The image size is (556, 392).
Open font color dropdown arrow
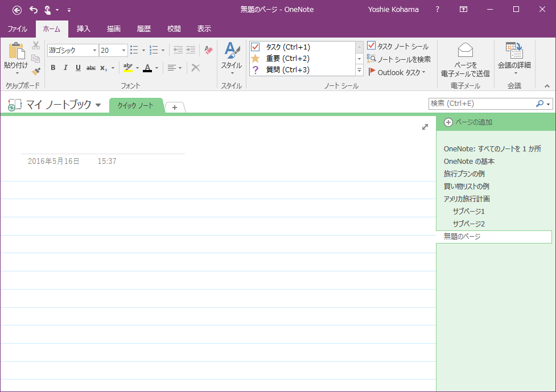point(156,68)
